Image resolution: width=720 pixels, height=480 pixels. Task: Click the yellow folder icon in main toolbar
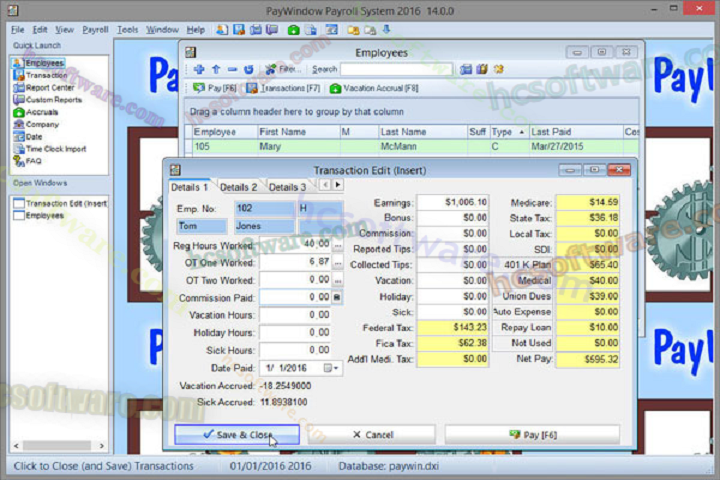coord(353,30)
